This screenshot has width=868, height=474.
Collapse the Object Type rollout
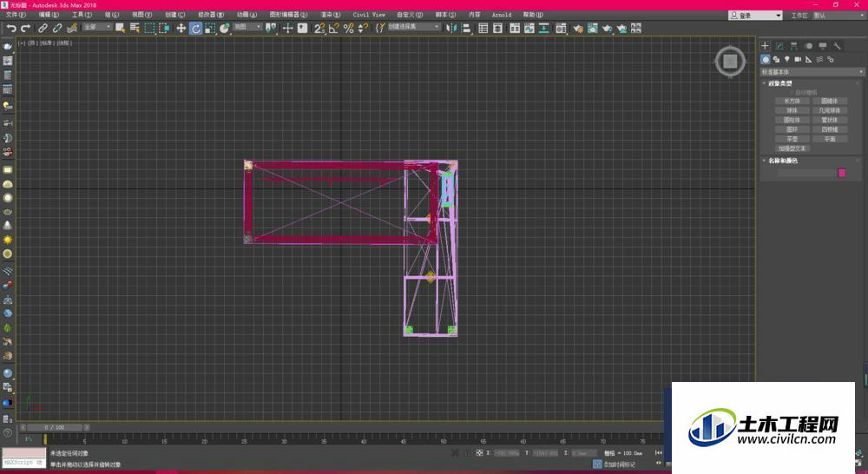pyautogui.click(x=779, y=83)
